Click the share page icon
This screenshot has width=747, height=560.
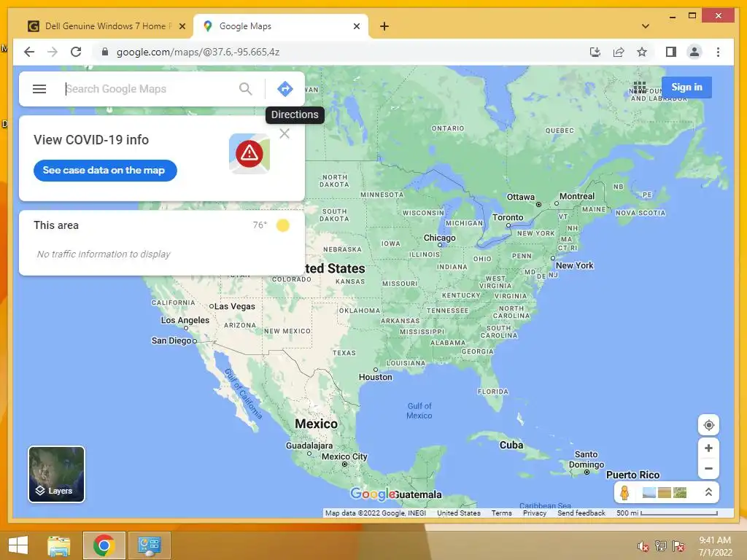coord(619,52)
